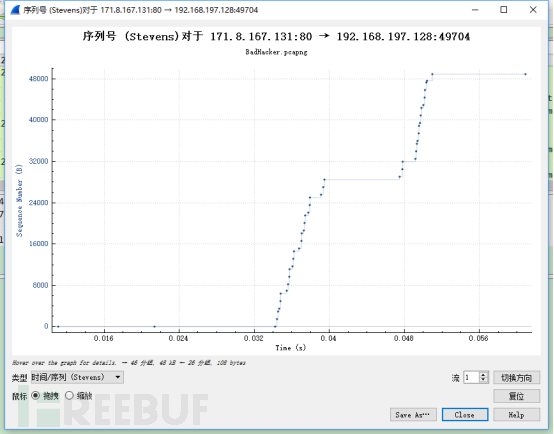Click the 48000 y-axis label
The image size is (554, 434).
click(x=38, y=78)
